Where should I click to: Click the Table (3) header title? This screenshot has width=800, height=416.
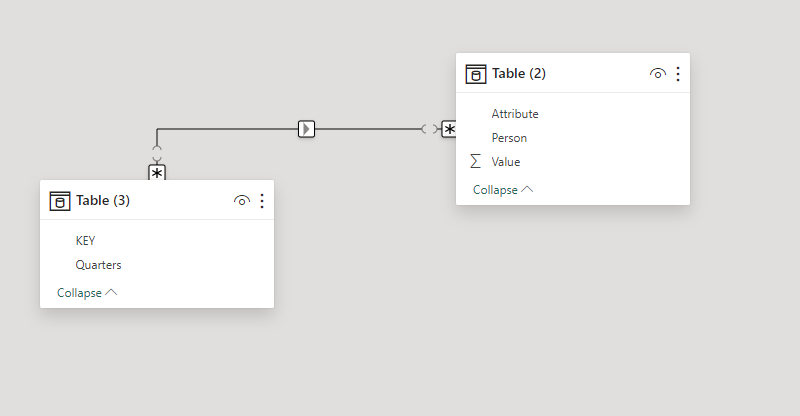[x=103, y=201]
